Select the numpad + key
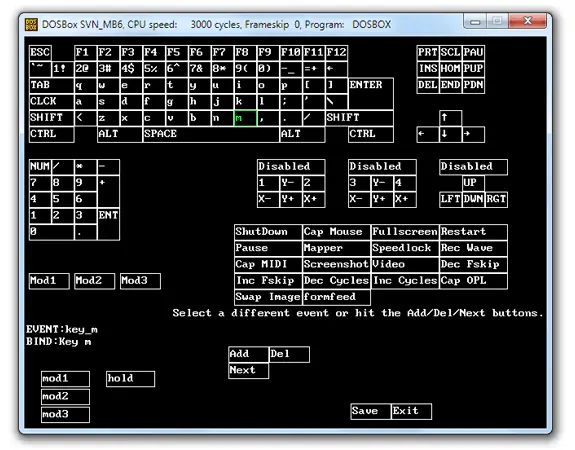575x450 pixels. 108,191
